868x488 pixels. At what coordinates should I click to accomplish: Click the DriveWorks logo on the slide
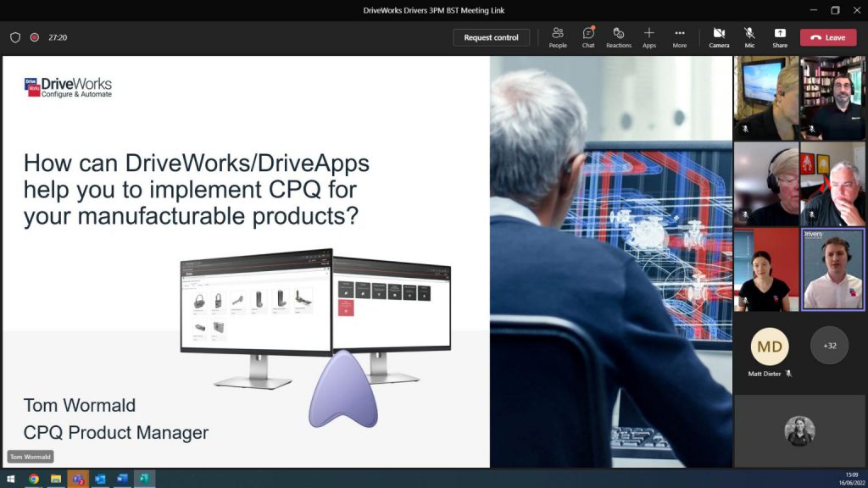[x=68, y=87]
